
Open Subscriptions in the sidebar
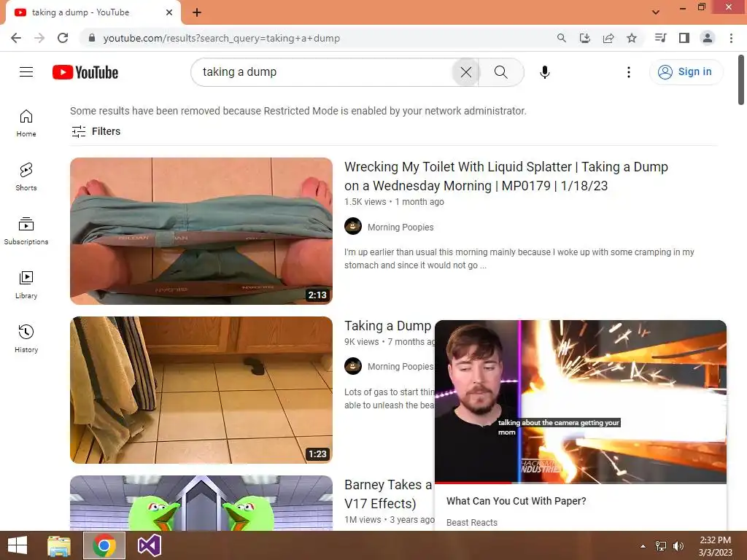click(26, 231)
